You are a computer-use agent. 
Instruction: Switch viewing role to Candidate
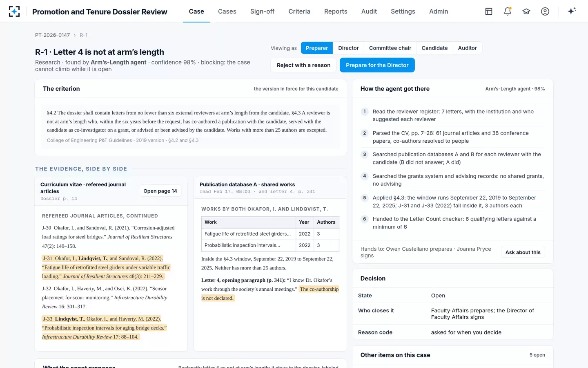pos(434,48)
